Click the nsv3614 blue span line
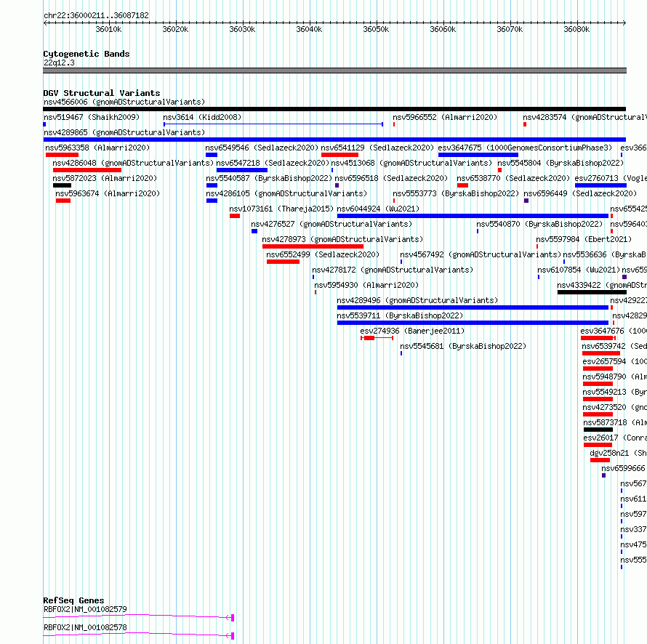Screen dimensions: 647x644 click(273, 124)
